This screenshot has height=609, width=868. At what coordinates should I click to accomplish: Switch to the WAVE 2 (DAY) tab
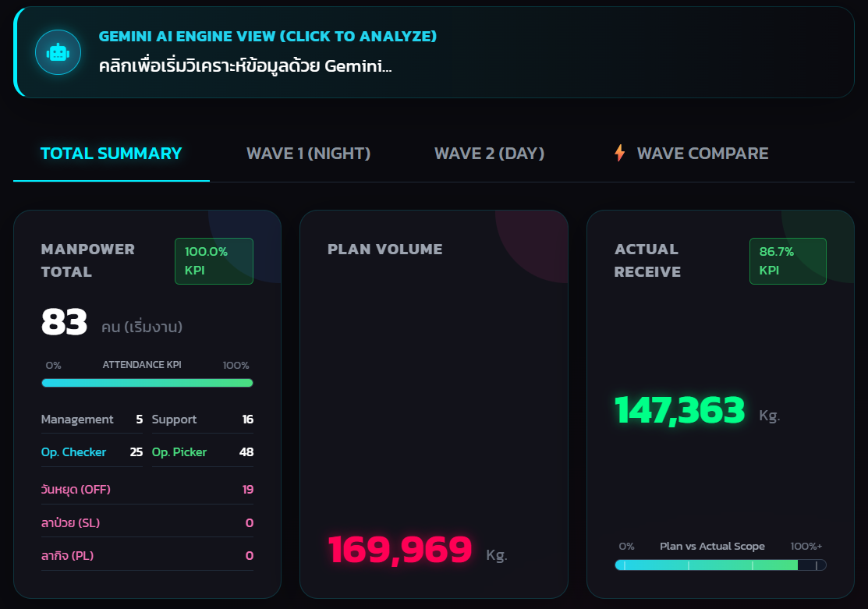(489, 153)
